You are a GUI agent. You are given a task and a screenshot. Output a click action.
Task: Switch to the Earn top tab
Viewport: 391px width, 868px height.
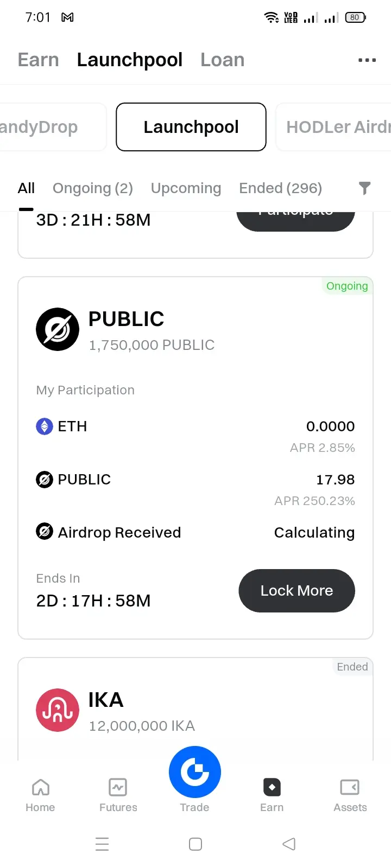coord(38,60)
